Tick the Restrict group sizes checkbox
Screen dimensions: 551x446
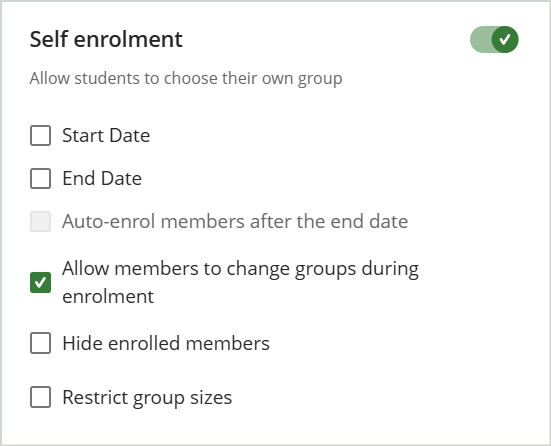(x=40, y=397)
